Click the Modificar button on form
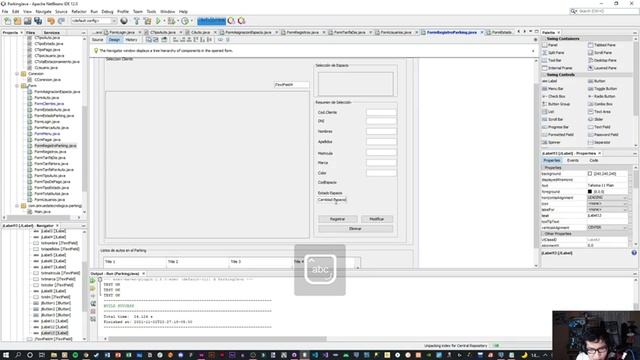Image resolution: width=640 pixels, height=360 pixels. (376, 219)
